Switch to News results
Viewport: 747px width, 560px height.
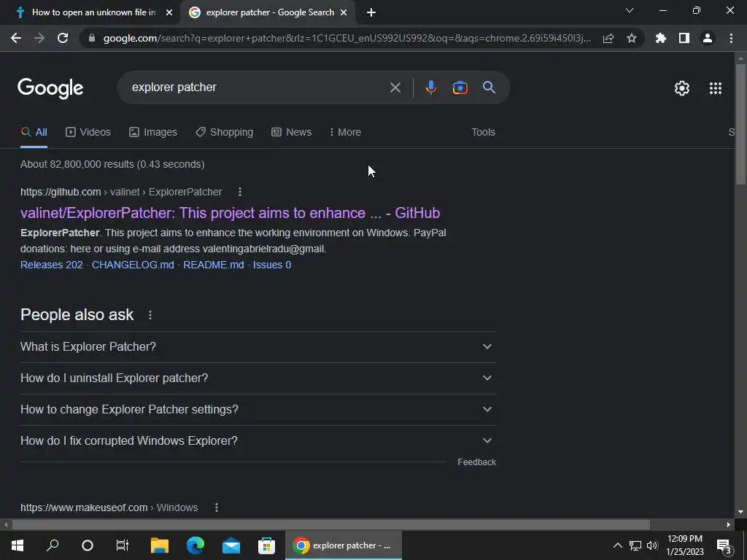pos(292,132)
